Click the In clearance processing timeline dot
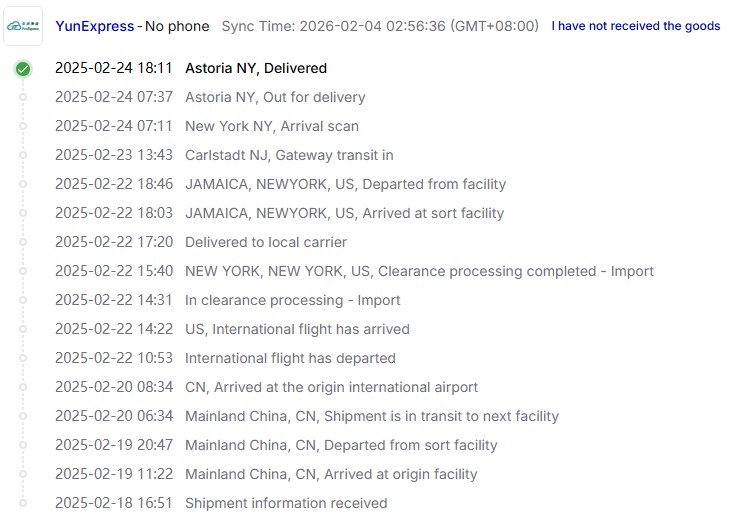Image resolution: width=747 pixels, height=517 pixels. [x=23, y=301]
